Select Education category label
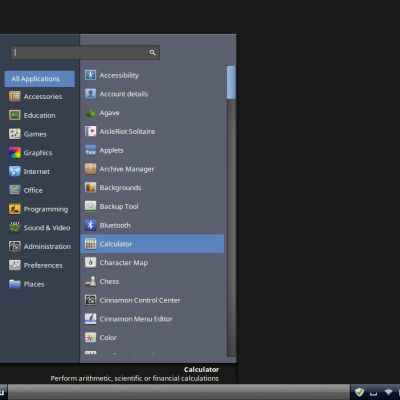Screen dimensions: 400x400 [x=39, y=115]
